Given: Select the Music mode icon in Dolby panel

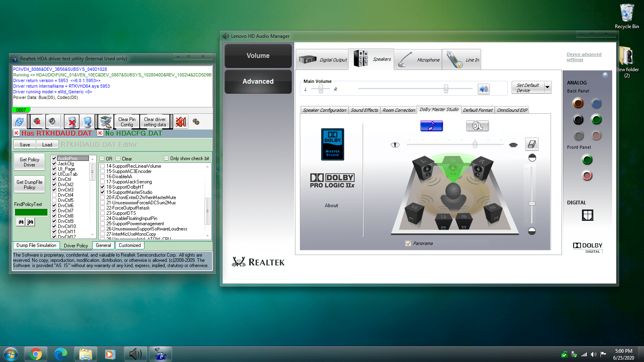Looking at the screenshot, I should [431, 125].
